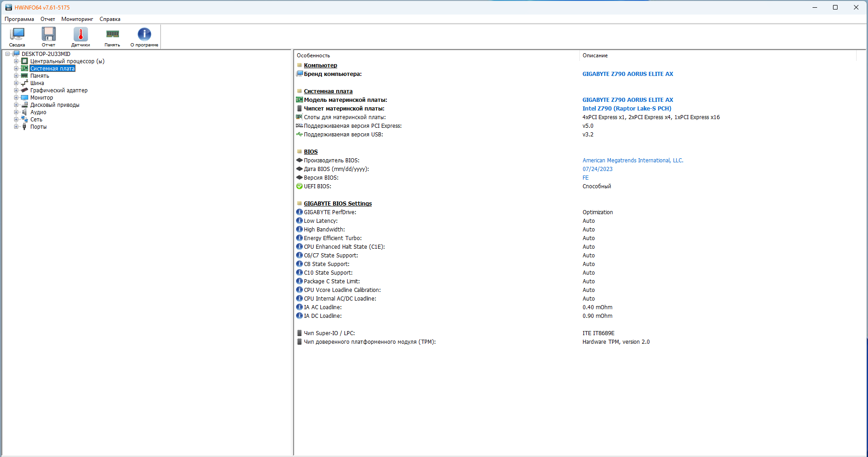Expand the Монитор tree node
Image resolution: width=868 pixels, height=457 pixels.
coord(16,97)
